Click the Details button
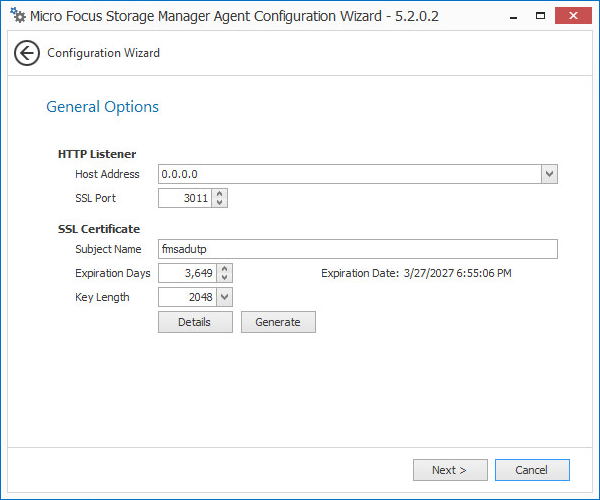Image resolution: width=600 pixels, height=500 pixels. [195, 322]
